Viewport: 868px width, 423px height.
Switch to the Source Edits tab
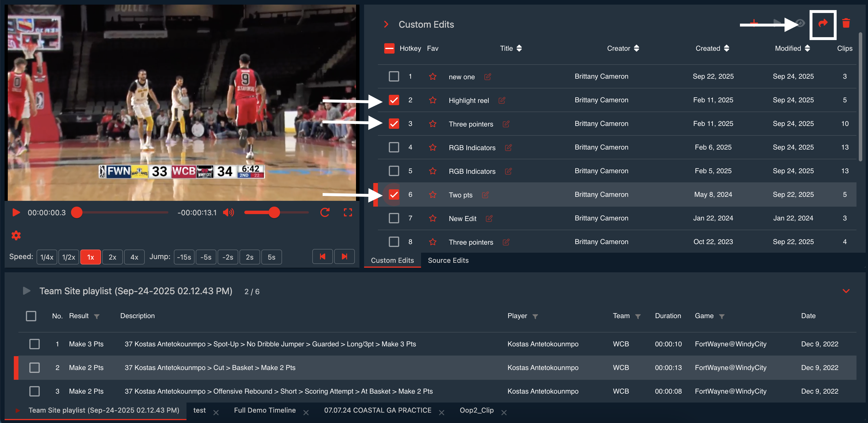(x=448, y=260)
